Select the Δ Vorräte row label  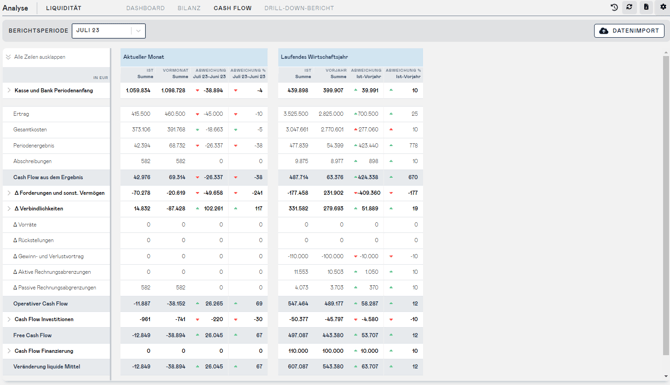25,225
